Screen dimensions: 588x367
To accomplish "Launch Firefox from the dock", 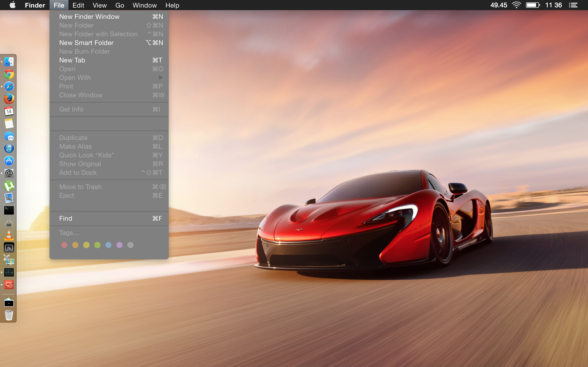I will [9, 99].
